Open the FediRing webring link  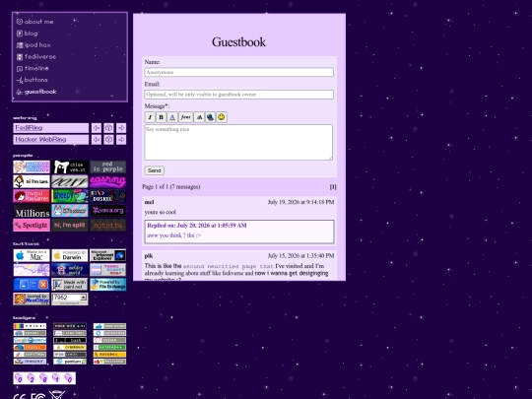51,128
